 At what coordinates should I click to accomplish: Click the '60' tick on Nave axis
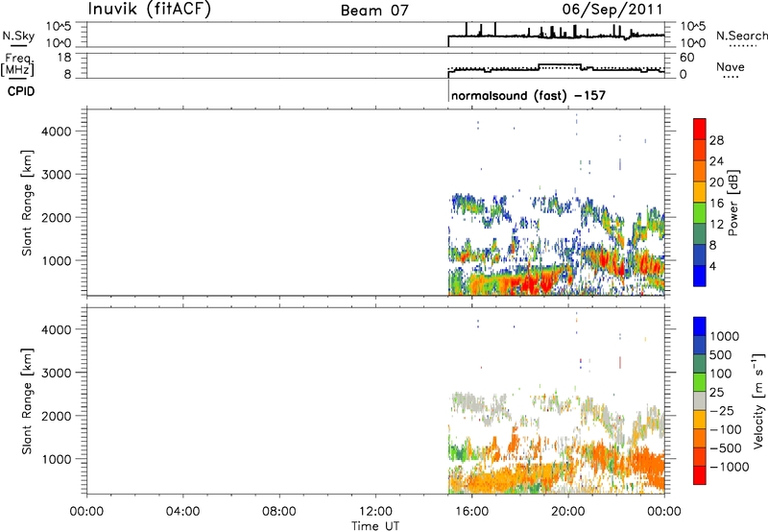click(x=686, y=58)
